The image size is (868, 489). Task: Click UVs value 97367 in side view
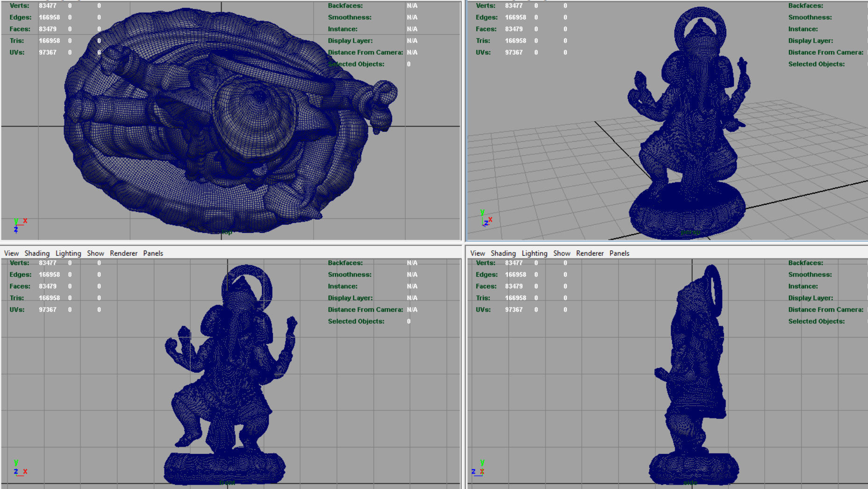[514, 309]
